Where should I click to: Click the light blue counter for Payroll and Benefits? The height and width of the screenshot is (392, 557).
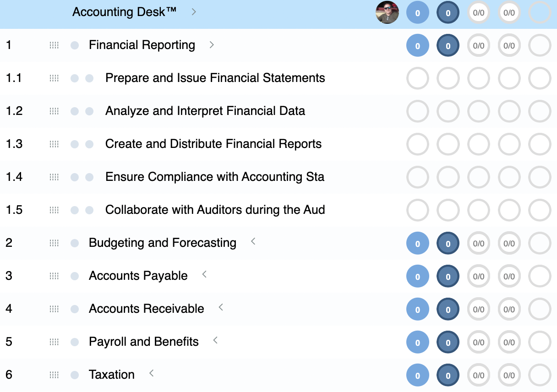click(417, 342)
